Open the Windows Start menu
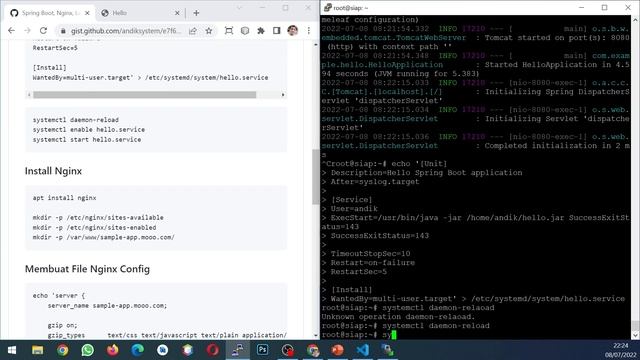Image resolution: width=640 pixels, height=360 pixels. [x=12, y=350]
